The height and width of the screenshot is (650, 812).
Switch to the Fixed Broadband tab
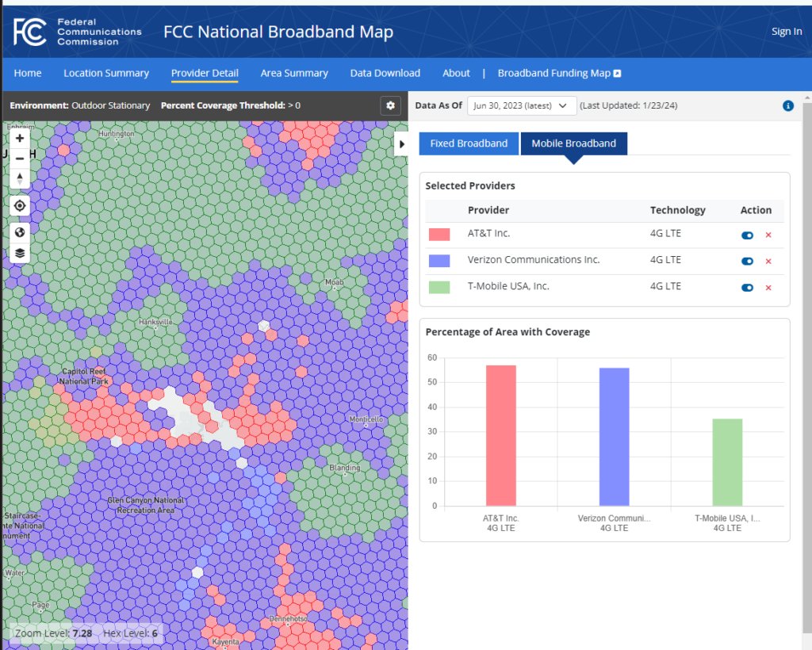[x=469, y=143]
